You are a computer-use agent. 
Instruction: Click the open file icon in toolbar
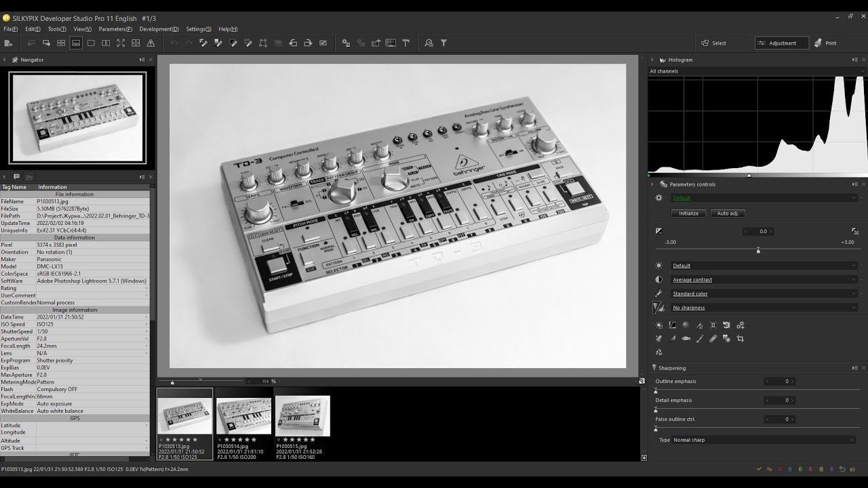[x=8, y=43]
